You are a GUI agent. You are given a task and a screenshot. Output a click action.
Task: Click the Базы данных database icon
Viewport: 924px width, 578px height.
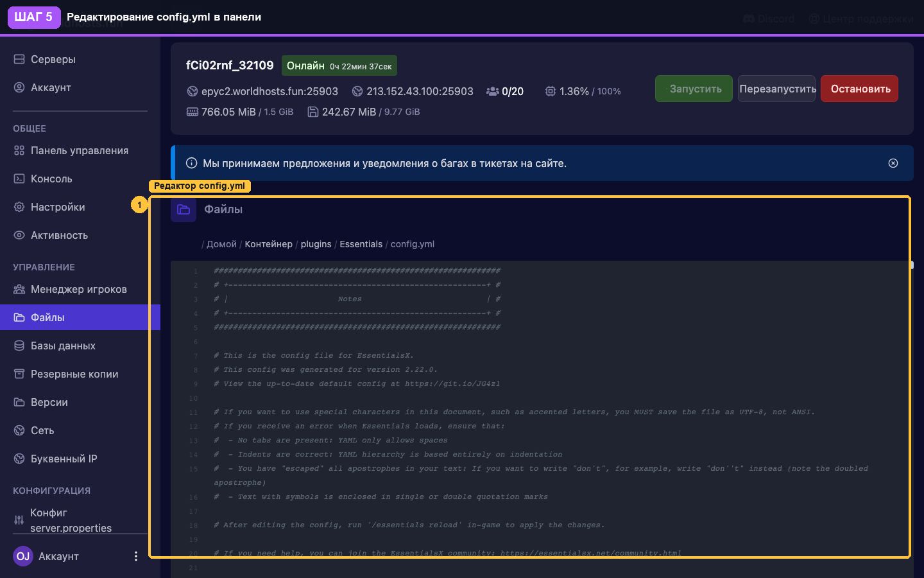(x=19, y=346)
